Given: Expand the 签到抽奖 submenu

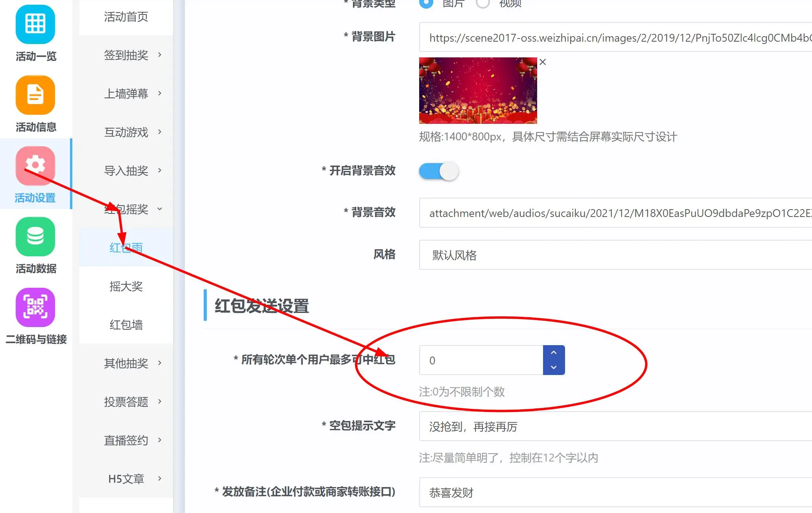Looking at the screenshot, I should (126, 55).
